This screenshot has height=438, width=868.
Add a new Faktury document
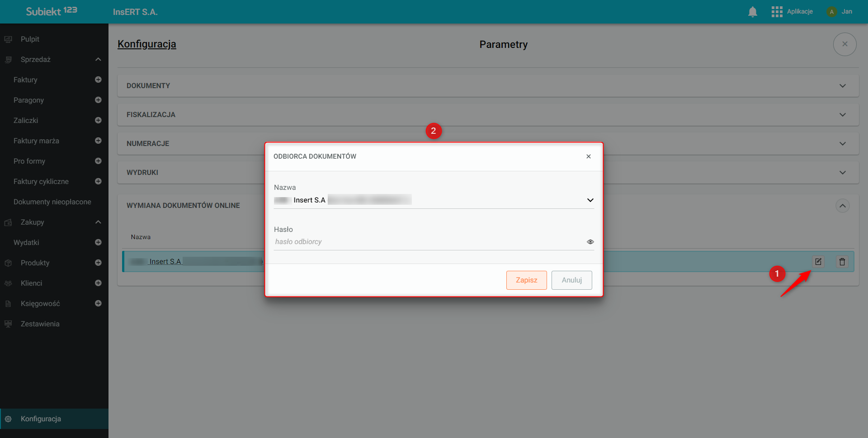click(98, 80)
